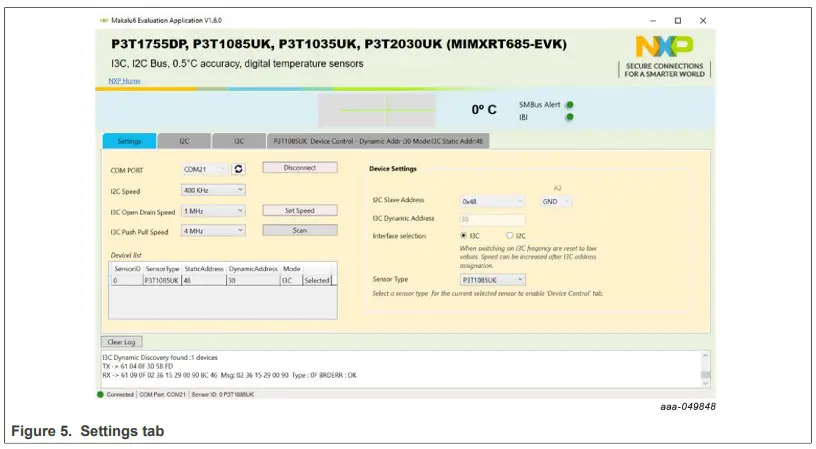This screenshot has width=816, height=449.
Task: Open the I2C Slave Address dropdown
Action: pos(492,201)
